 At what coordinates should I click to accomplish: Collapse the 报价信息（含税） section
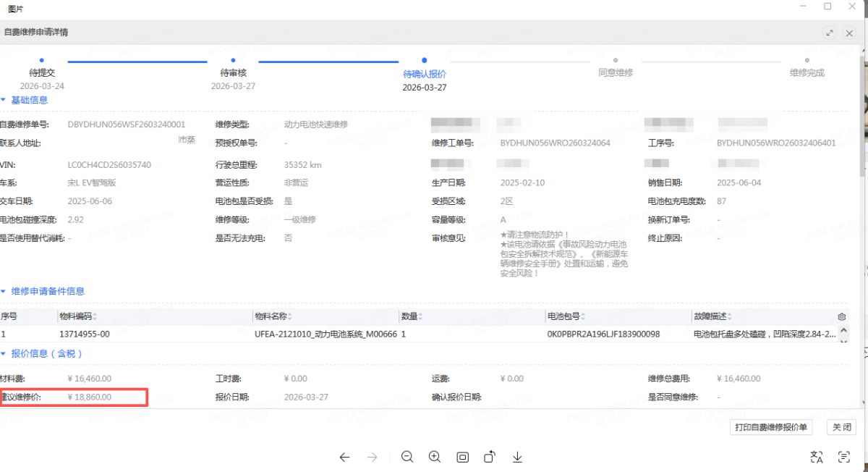4,353
